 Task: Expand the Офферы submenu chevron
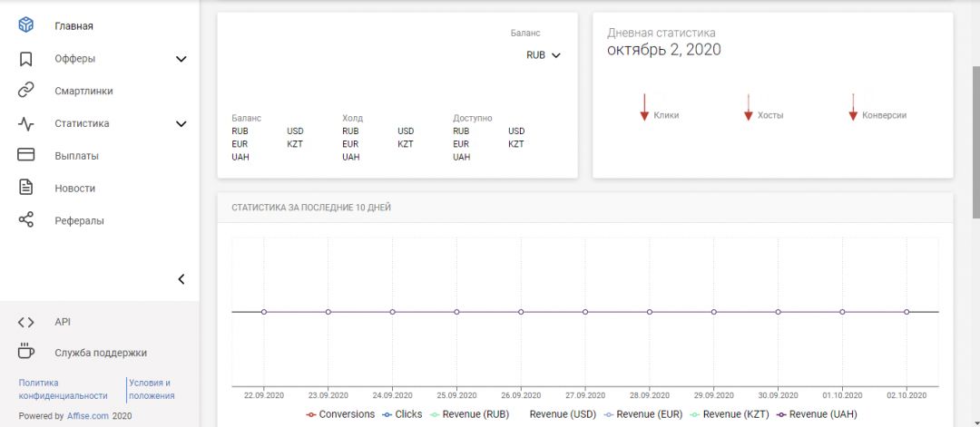(x=181, y=59)
